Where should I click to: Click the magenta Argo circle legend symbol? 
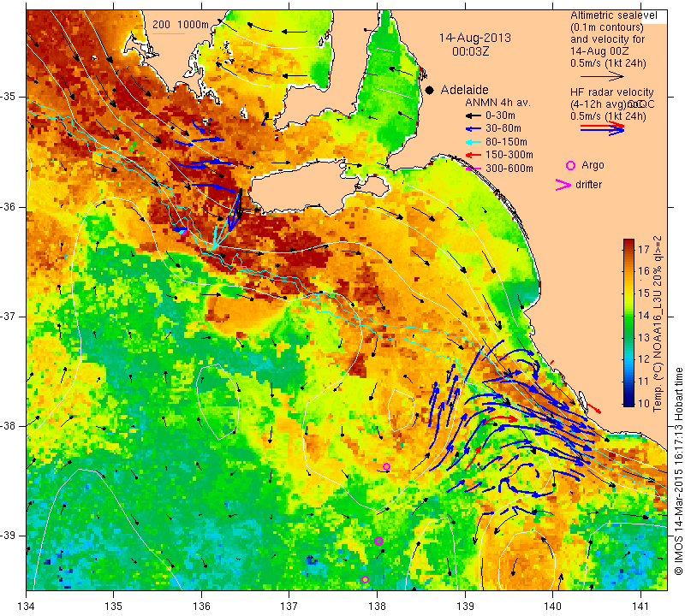pyautogui.click(x=570, y=165)
